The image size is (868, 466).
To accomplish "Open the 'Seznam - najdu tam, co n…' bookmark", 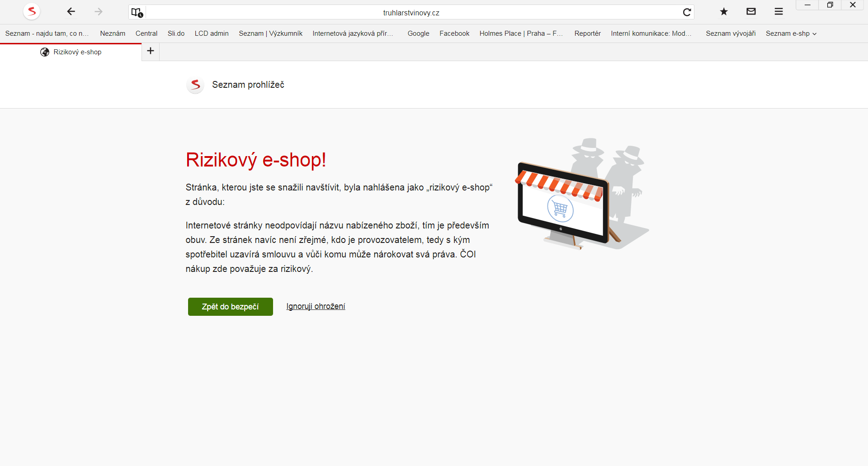I will pos(47,33).
